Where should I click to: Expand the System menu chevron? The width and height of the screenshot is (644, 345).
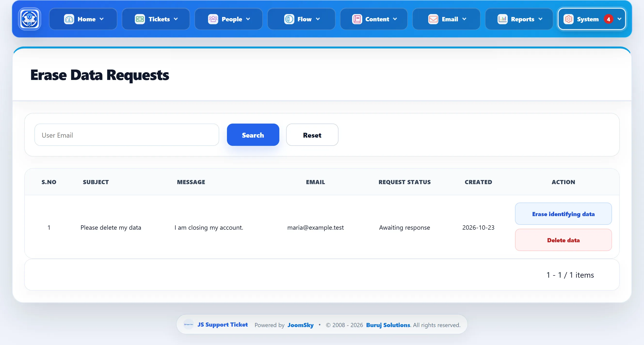(x=620, y=19)
